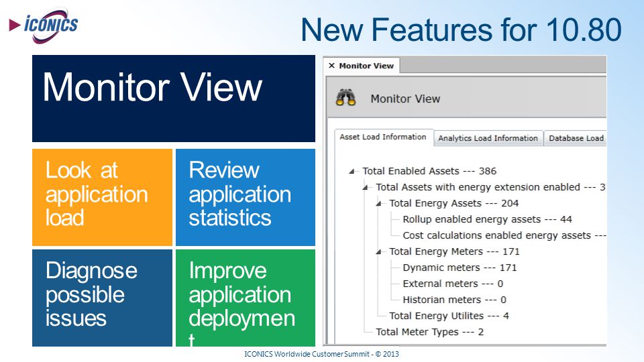The image size is (644, 362).
Task: Click the 'Review application statistics' tile
Action: coord(246,197)
